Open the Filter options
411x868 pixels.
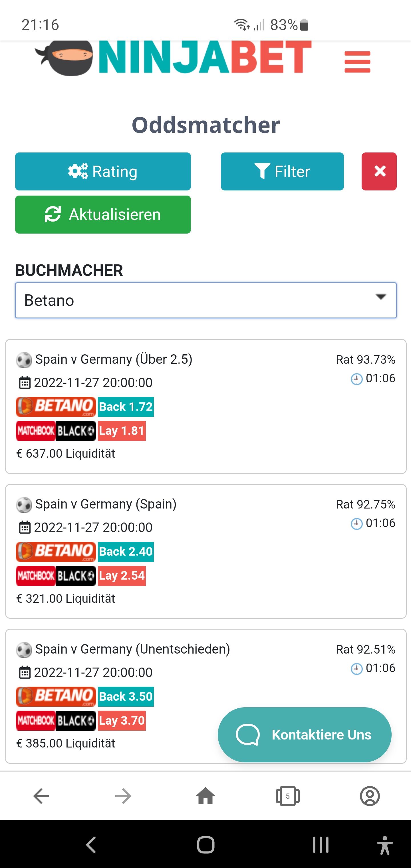[x=282, y=171]
